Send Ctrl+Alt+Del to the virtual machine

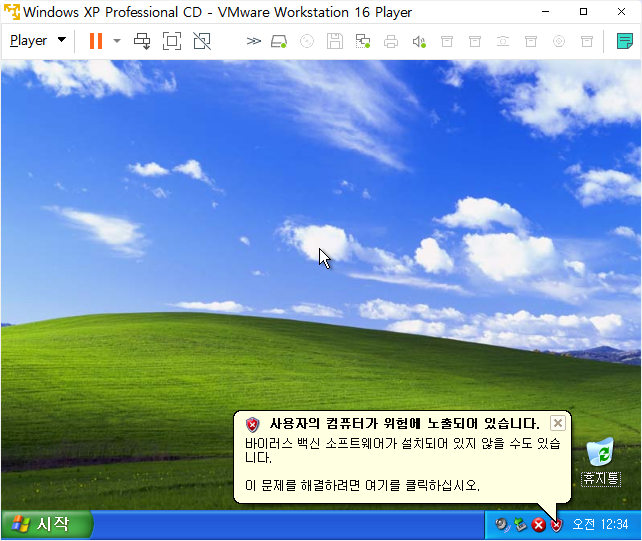(x=142, y=41)
